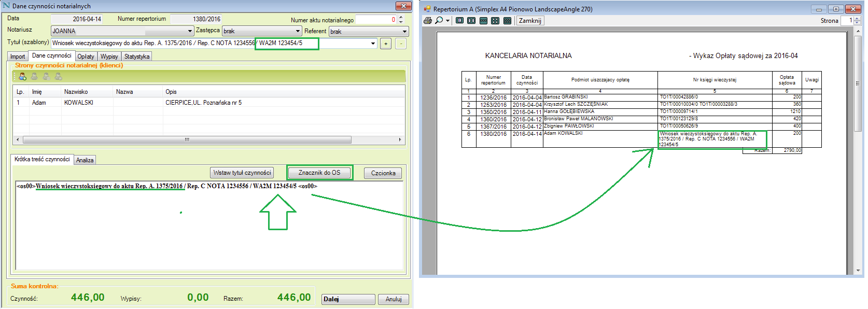Viewport: 868px width, 309px height.
Task: Switch preview to four-page layout
Action: tap(495, 21)
